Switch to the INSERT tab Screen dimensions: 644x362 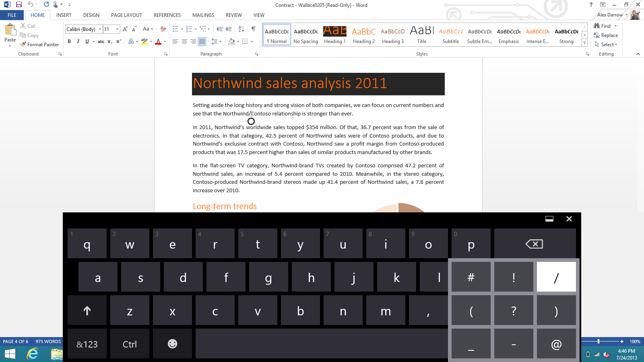pyautogui.click(x=64, y=15)
